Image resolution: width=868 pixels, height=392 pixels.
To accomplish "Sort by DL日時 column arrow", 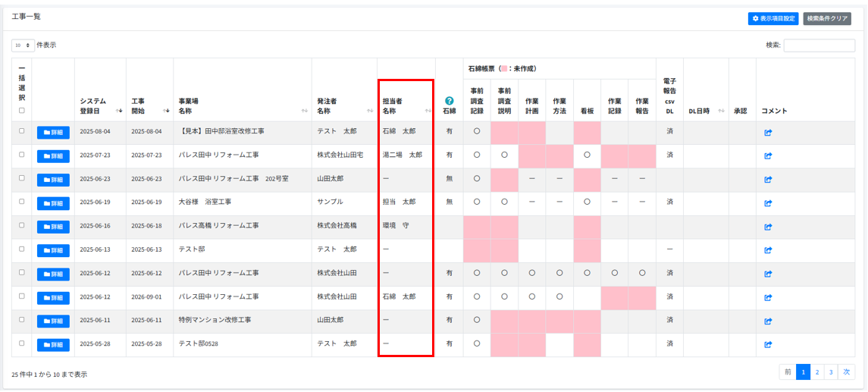I will [720, 111].
